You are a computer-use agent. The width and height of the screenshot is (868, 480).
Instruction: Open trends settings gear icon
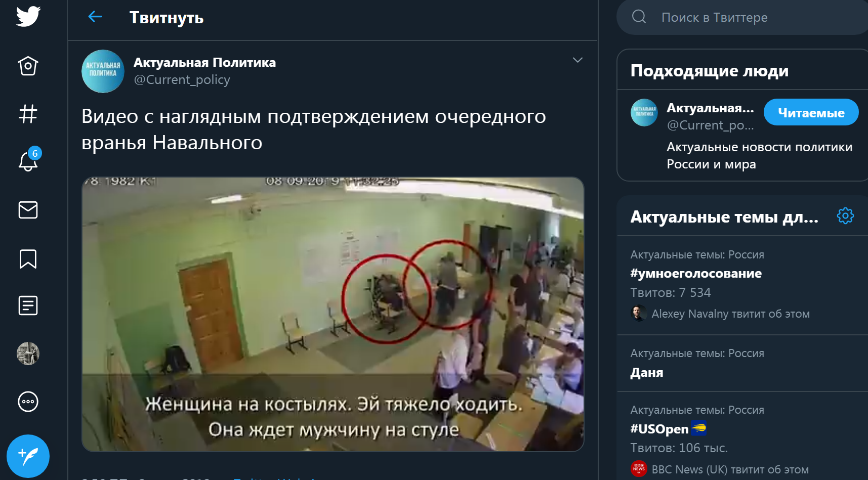(845, 216)
